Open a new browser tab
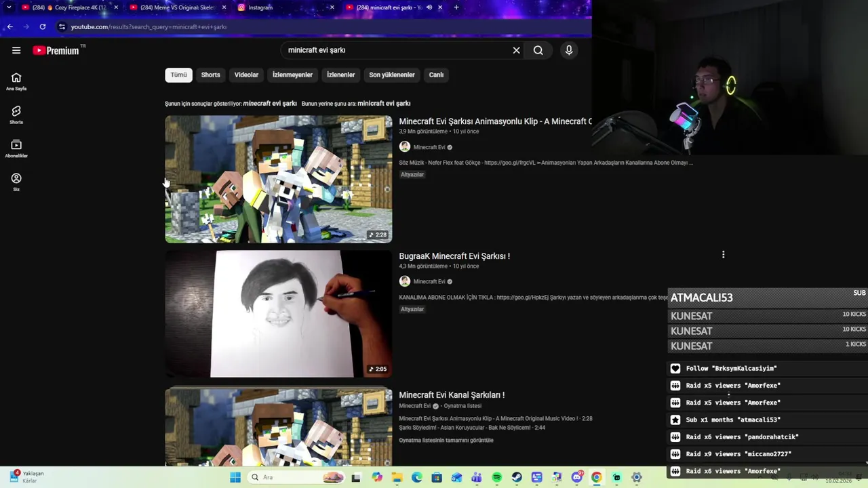Viewport: 868px width, 488px height. (456, 7)
